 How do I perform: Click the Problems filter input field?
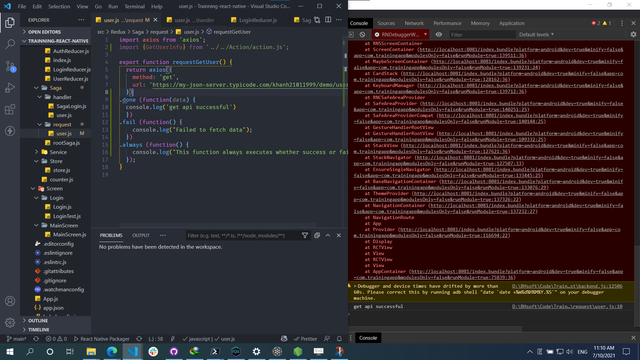[243, 236]
